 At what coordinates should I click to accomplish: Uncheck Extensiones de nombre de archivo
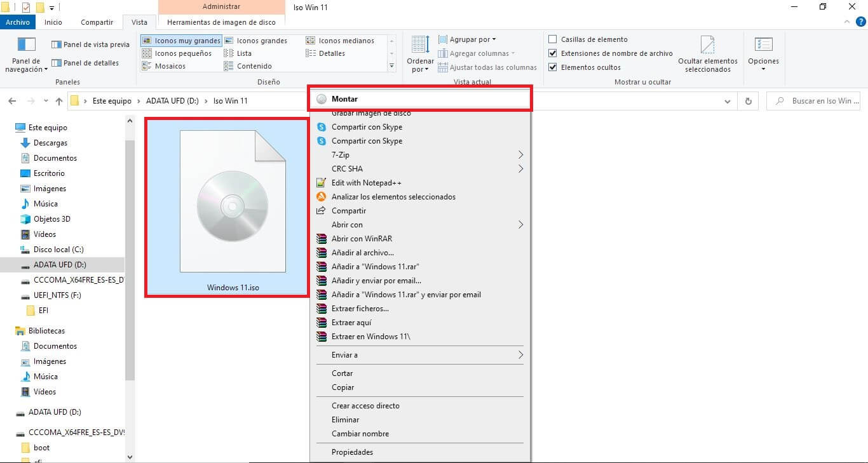pyautogui.click(x=552, y=53)
